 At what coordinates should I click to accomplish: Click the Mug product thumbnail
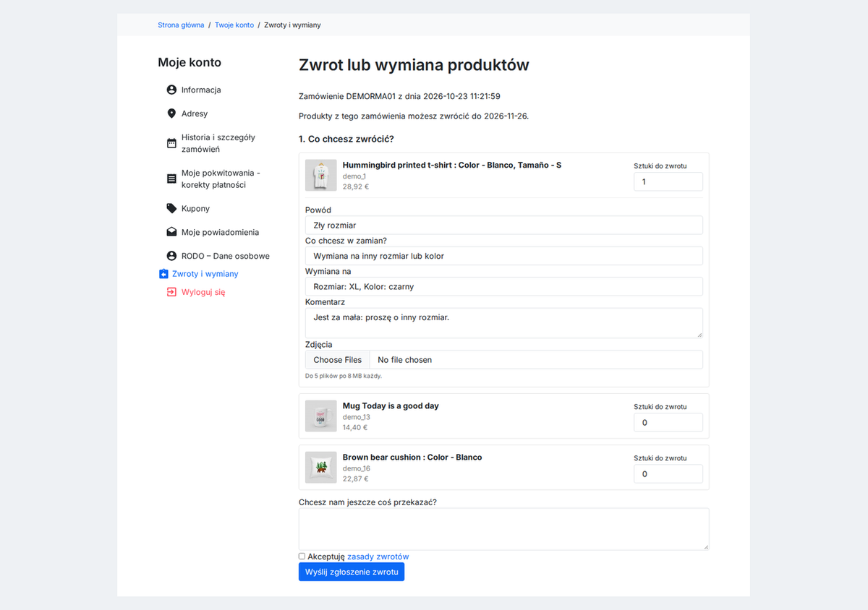click(x=321, y=416)
